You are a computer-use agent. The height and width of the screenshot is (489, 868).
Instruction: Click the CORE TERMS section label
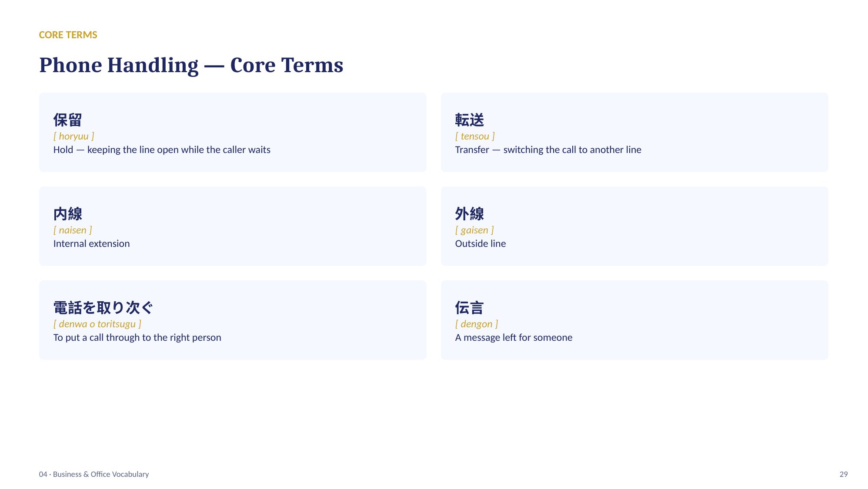(68, 35)
